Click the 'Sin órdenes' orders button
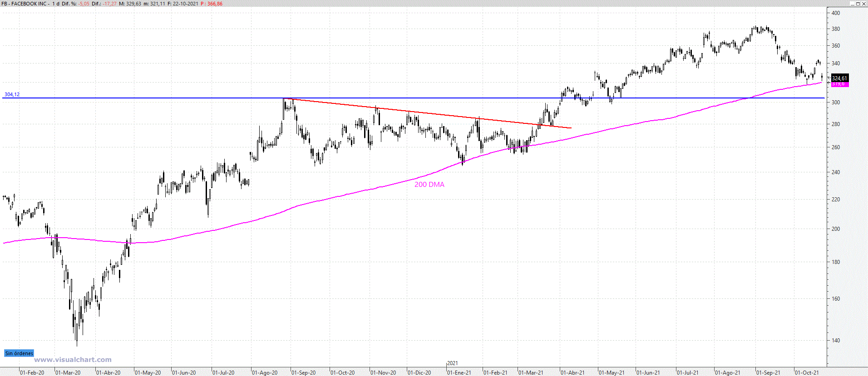The width and height of the screenshot is (868, 376). pos(19,353)
